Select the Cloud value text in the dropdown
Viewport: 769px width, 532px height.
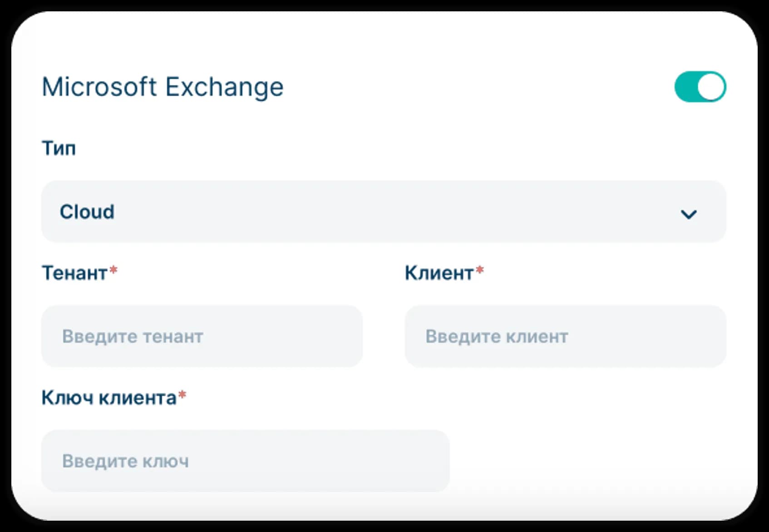tap(87, 212)
